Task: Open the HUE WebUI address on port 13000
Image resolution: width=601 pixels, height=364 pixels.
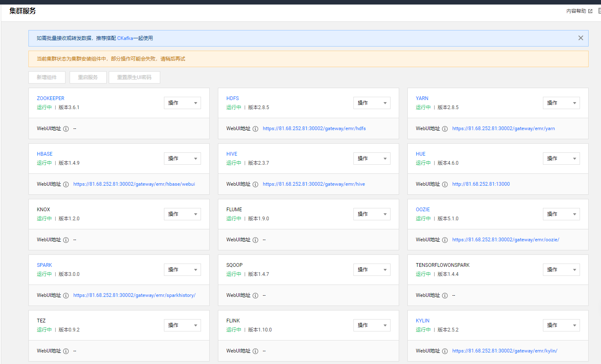Action: click(x=481, y=184)
